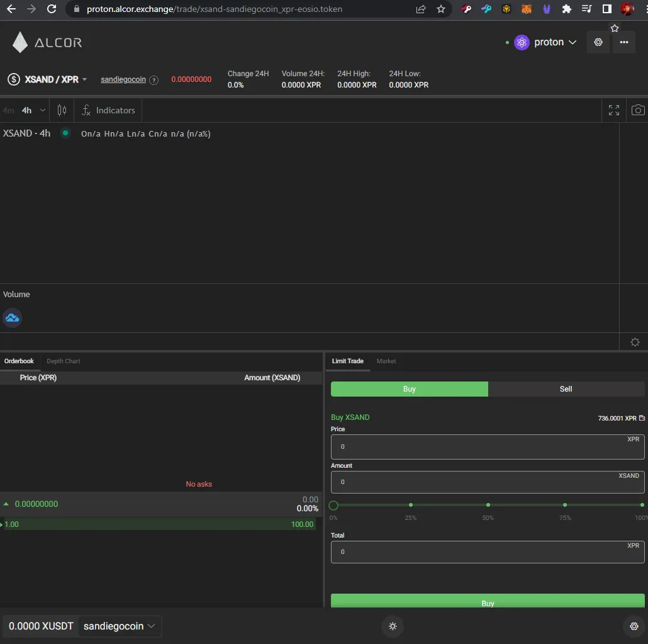Switch to the Orderbook tab

tap(19, 361)
